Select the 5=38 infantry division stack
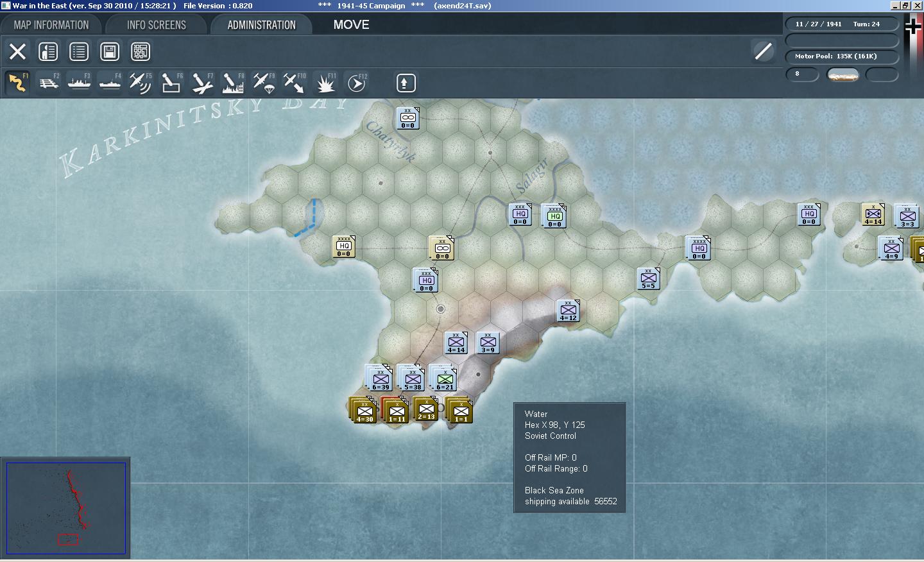Screen dimensions: 924x562 click(x=412, y=378)
